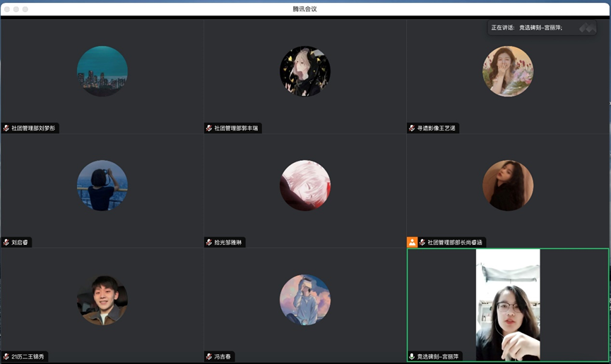Click the icon in the speaking-indicator banner

point(586,28)
